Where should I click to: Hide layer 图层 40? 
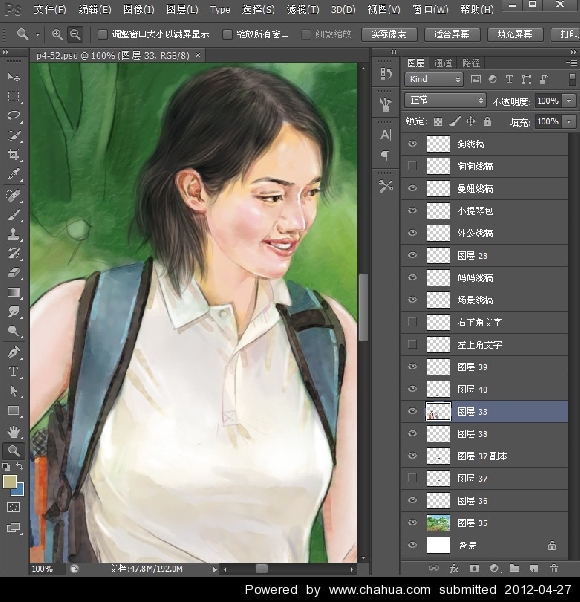412,389
